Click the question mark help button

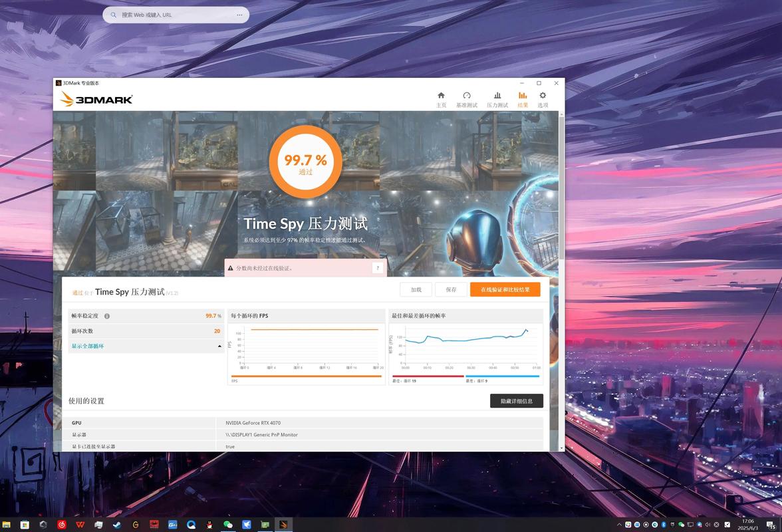(377, 268)
